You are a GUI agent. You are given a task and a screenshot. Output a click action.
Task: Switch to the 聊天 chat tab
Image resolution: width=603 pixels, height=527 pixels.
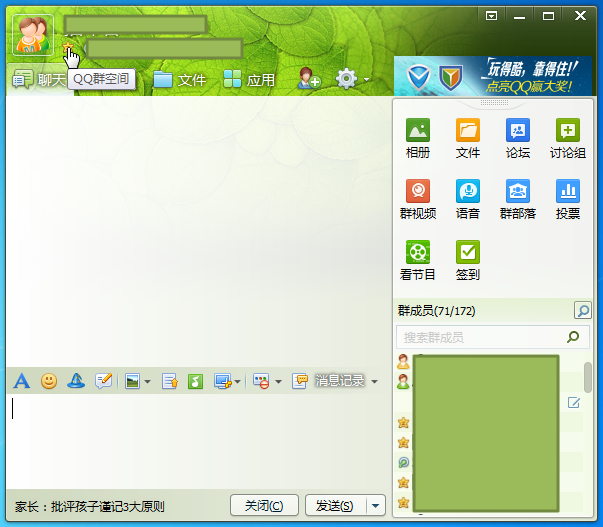pyautogui.click(x=40, y=80)
